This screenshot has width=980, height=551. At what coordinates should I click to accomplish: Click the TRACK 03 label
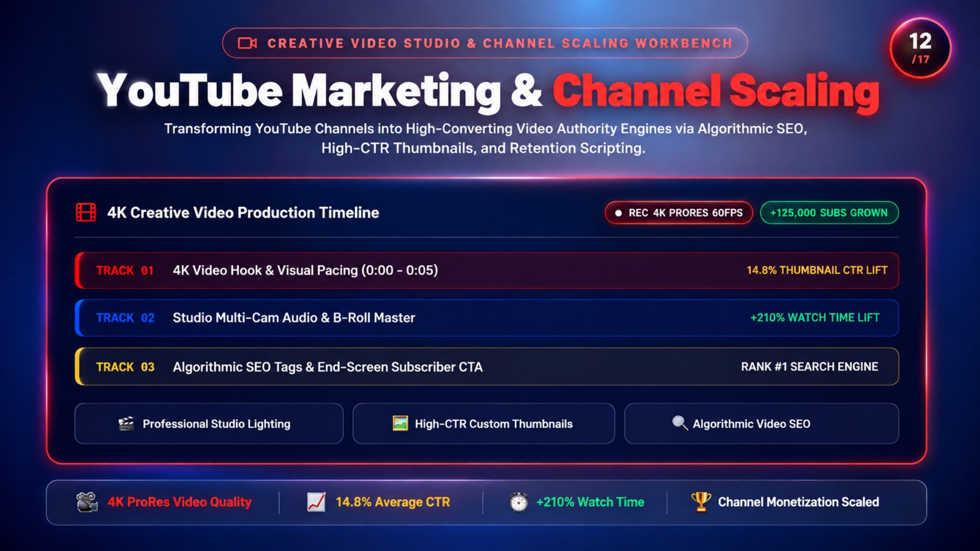coord(125,367)
